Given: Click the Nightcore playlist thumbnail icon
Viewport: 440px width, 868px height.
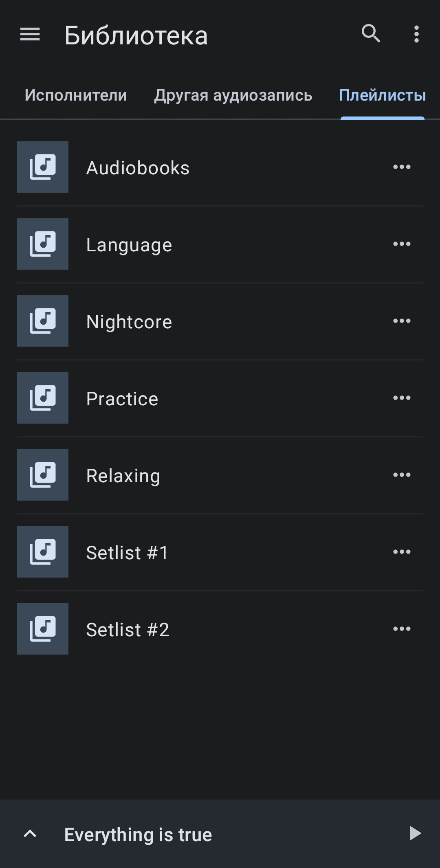Looking at the screenshot, I should 43,321.
